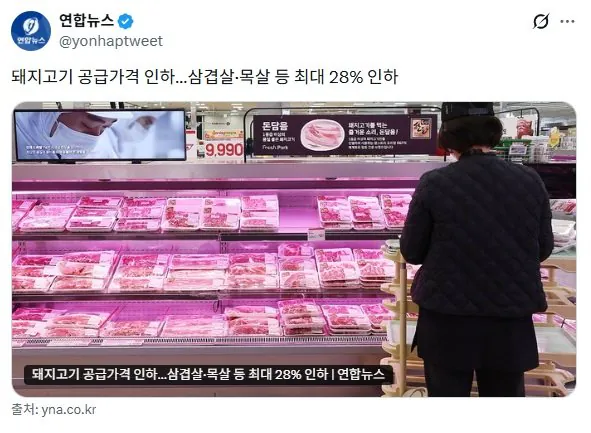Open the @yonhaptweet handle link
This screenshot has width=591, height=433.
coord(111,41)
